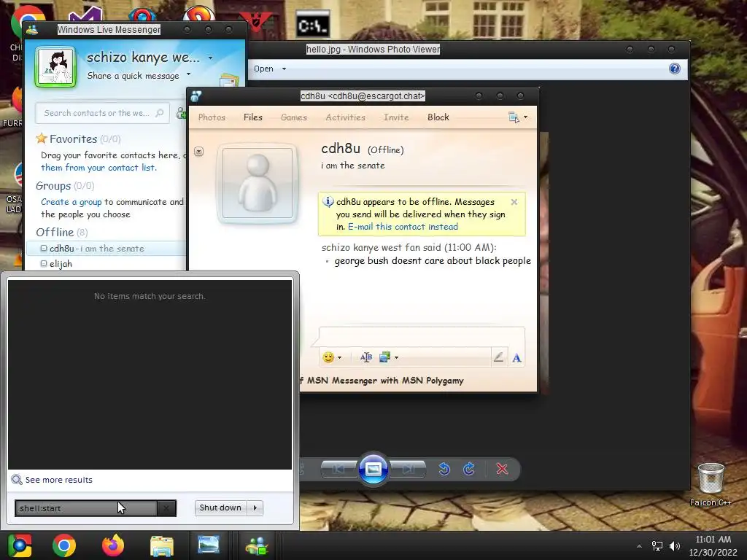
Task: Click the Share a quick message text
Action: (133, 76)
